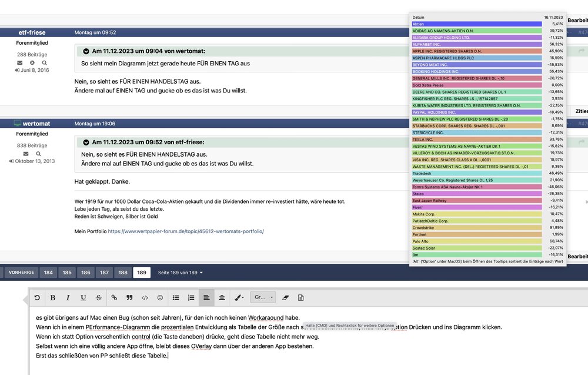Apply strikethrough formatting in the editor
This screenshot has width=588, height=375.
[98, 298]
